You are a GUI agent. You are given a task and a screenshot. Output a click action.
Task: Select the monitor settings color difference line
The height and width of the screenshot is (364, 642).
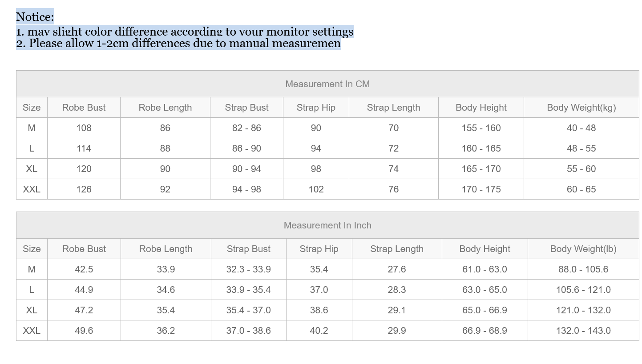coord(185,32)
